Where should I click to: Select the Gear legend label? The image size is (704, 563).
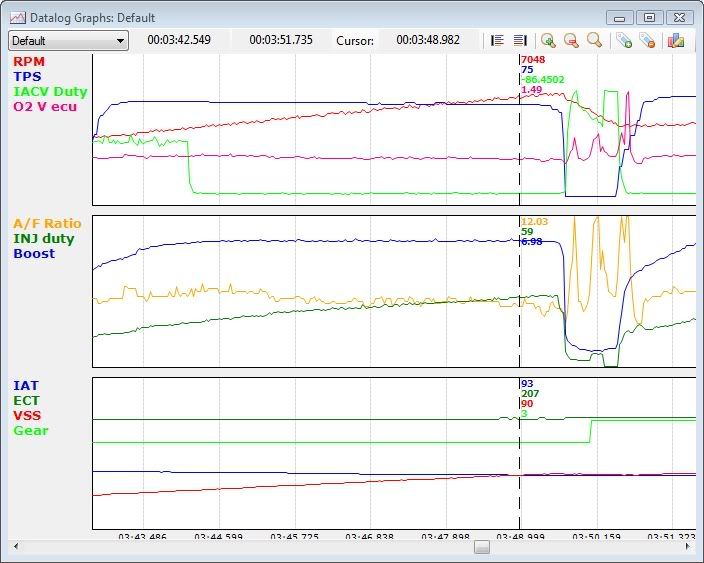(31, 431)
